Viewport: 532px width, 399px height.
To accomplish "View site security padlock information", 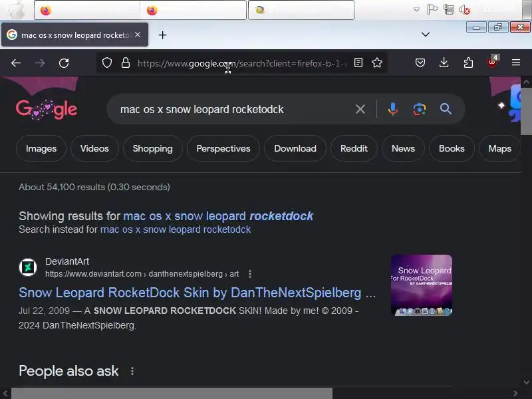I will pos(126,63).
